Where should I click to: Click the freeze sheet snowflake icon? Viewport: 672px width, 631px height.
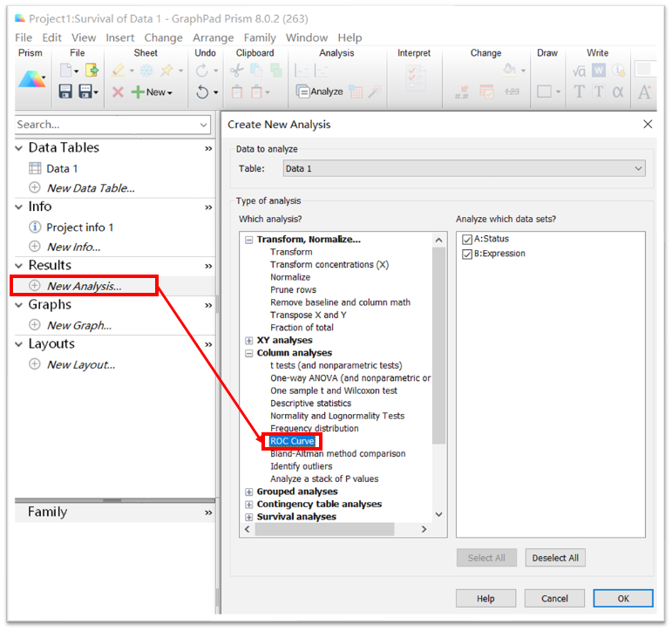coord(146,71)
